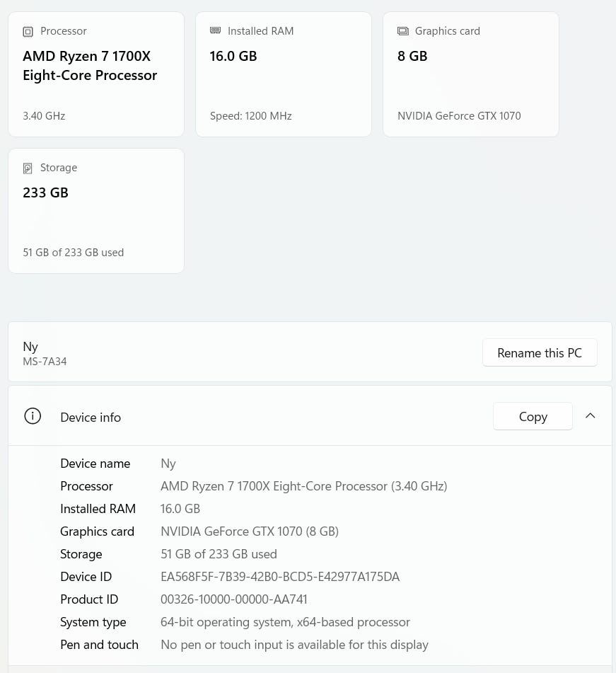This screenshot has height=673, width=616.
Task: Click the Pen and touch value text
Action: [294, 645]
